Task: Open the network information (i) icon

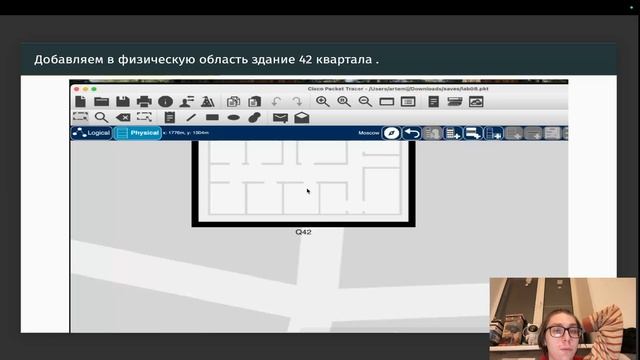Action: (x=165, y=101)
